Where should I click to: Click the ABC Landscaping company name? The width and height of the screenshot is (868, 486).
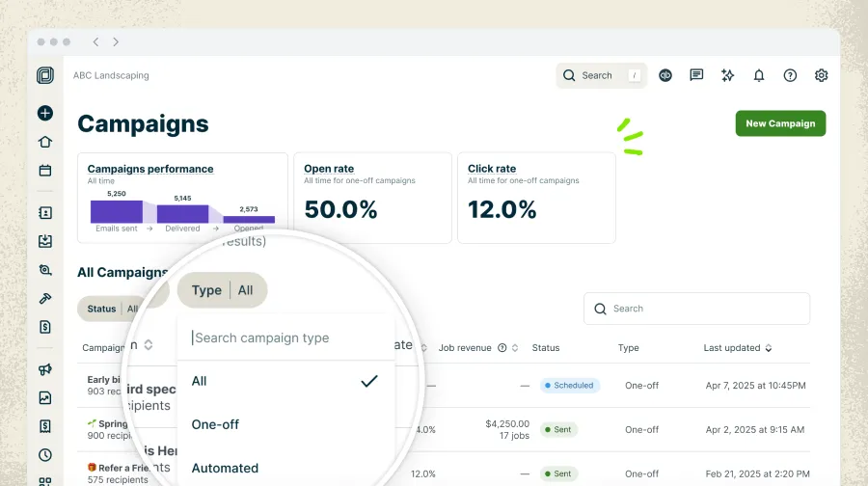point(111,75)
